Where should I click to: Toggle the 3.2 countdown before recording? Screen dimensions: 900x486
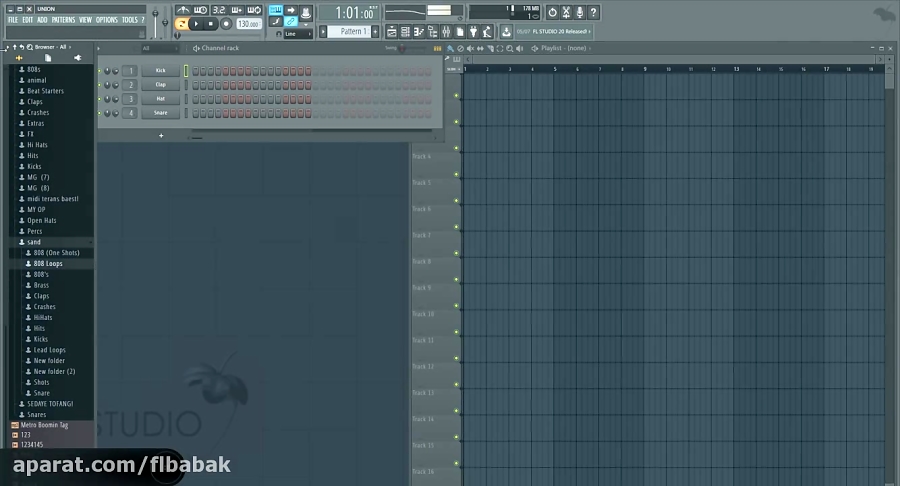(219, 10)
